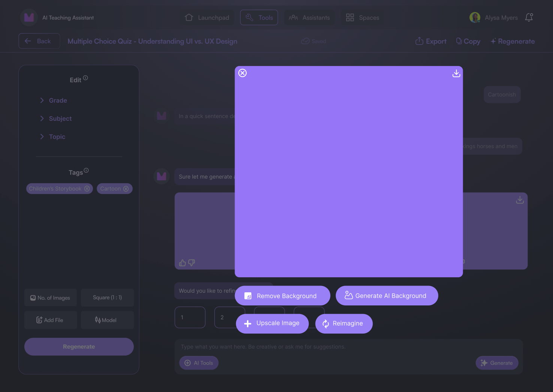Image resolution: width=553 pixels, height=392 pixels.
Task: Choose the Upscale Image option
Action: (272, 323)
